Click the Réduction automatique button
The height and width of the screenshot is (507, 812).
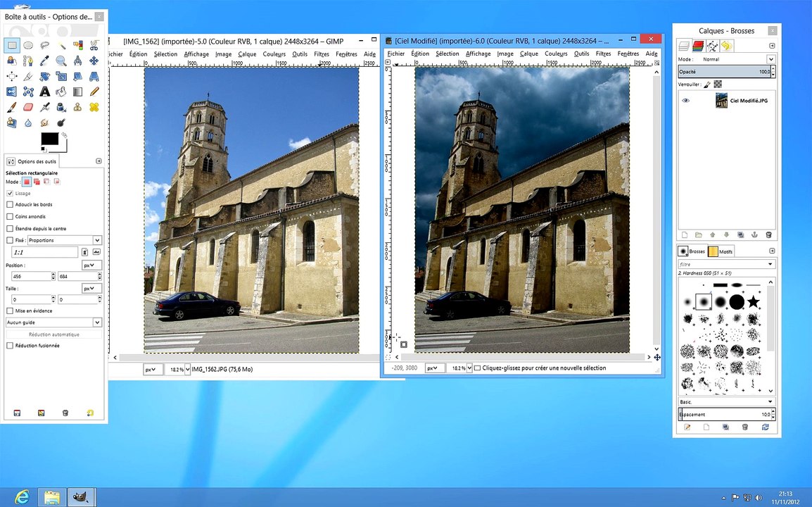tap(54, 334)
